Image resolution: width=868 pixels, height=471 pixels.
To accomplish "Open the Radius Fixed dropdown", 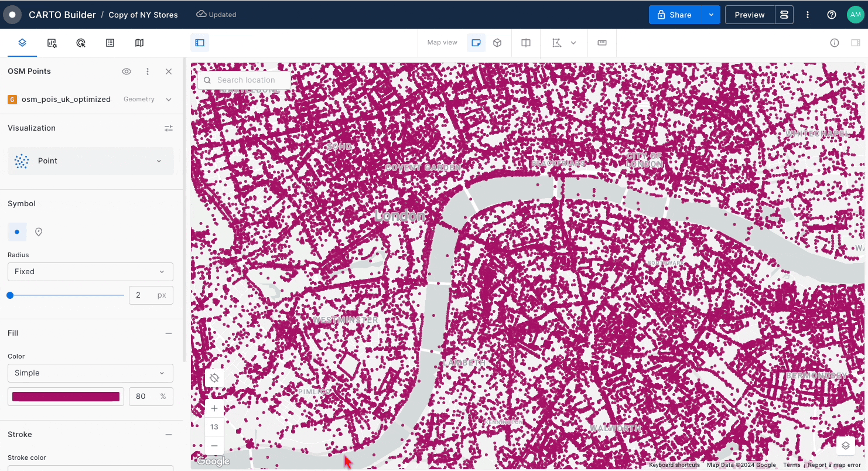I will [x=90, y=272].
